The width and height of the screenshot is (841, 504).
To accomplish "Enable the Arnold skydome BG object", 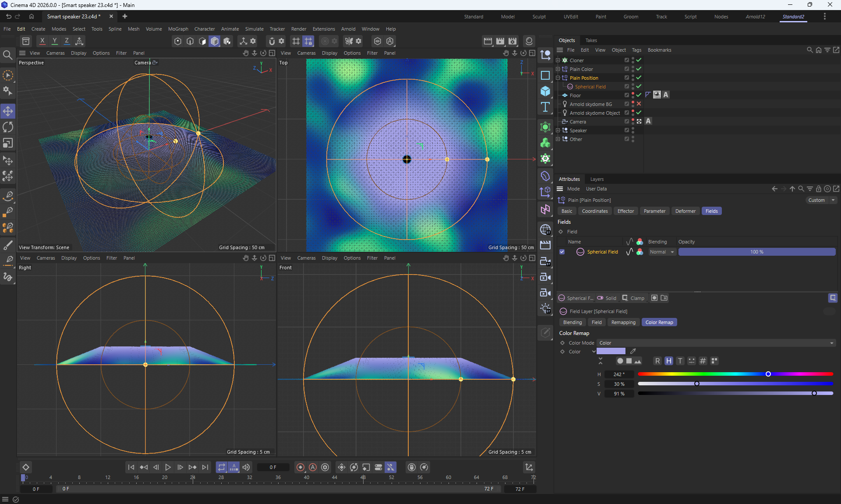I will [x=639, y=104].
